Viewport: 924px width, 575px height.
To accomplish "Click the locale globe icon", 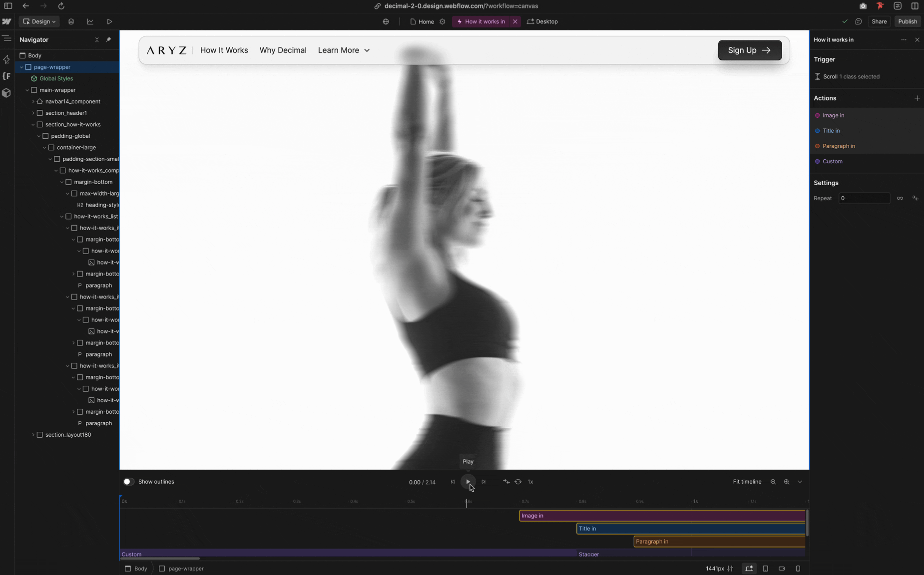I will pyautogui.click(x=386, y=21).
